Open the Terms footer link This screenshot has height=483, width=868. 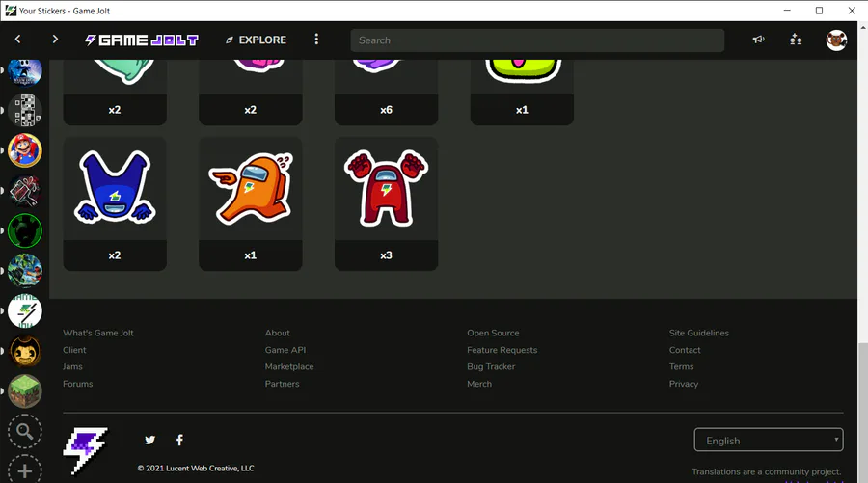pos(681,366)
